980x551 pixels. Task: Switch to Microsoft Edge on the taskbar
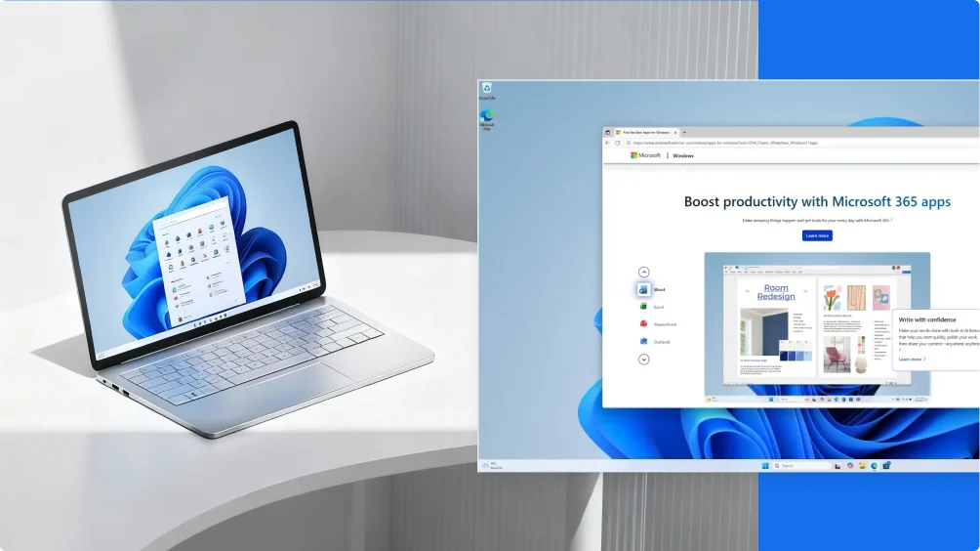point(874,465)
